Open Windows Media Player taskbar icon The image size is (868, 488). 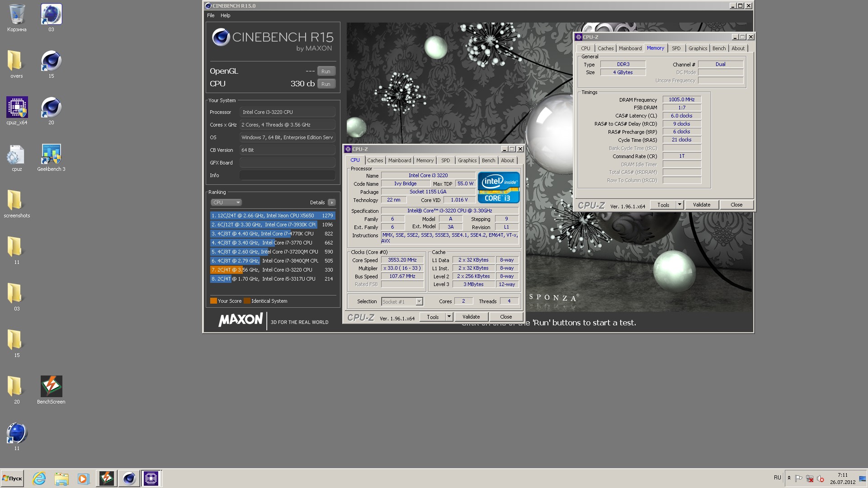[x=83, y=479]
